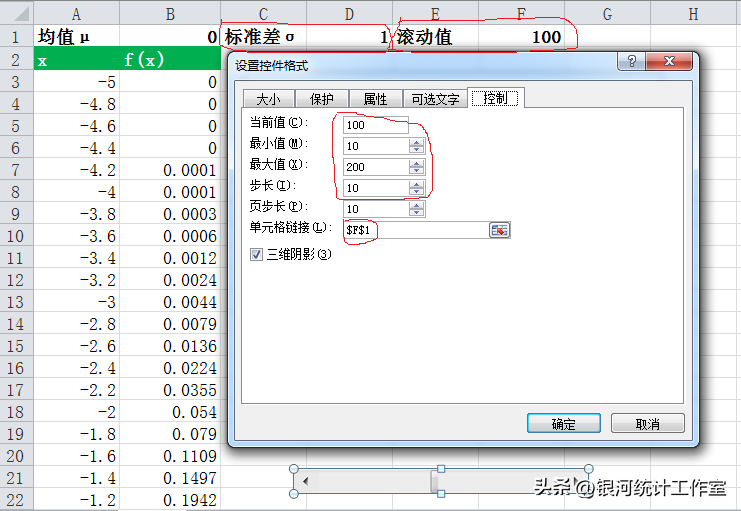This screenshot has height=511, width=741.
Task: Click cell B20 showing 0.1109
Action: click(x=170, y=456)
